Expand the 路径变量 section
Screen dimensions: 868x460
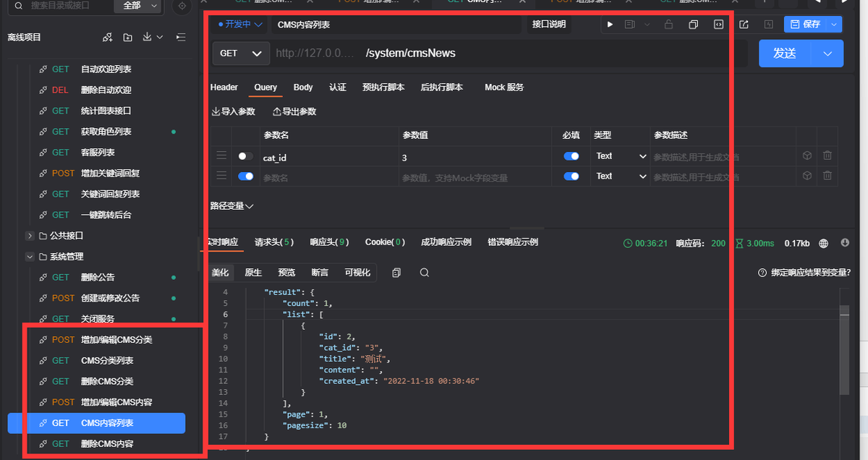click(x=231, y=206)
